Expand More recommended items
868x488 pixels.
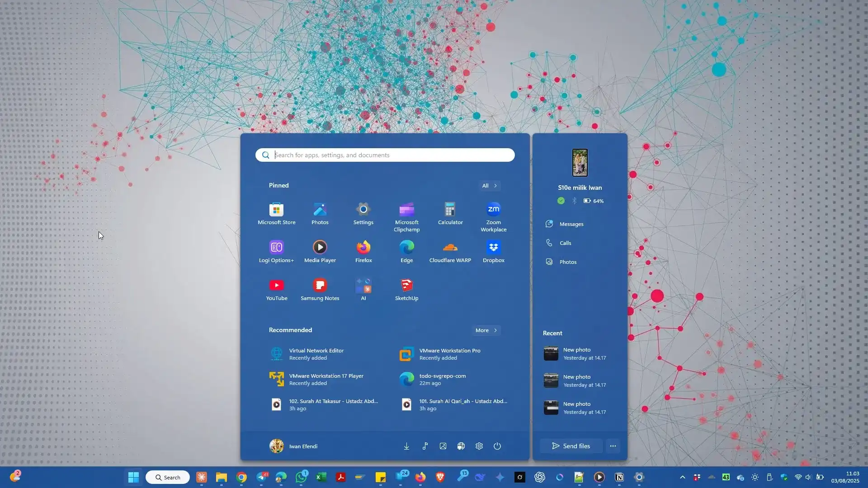coord(486,330)
